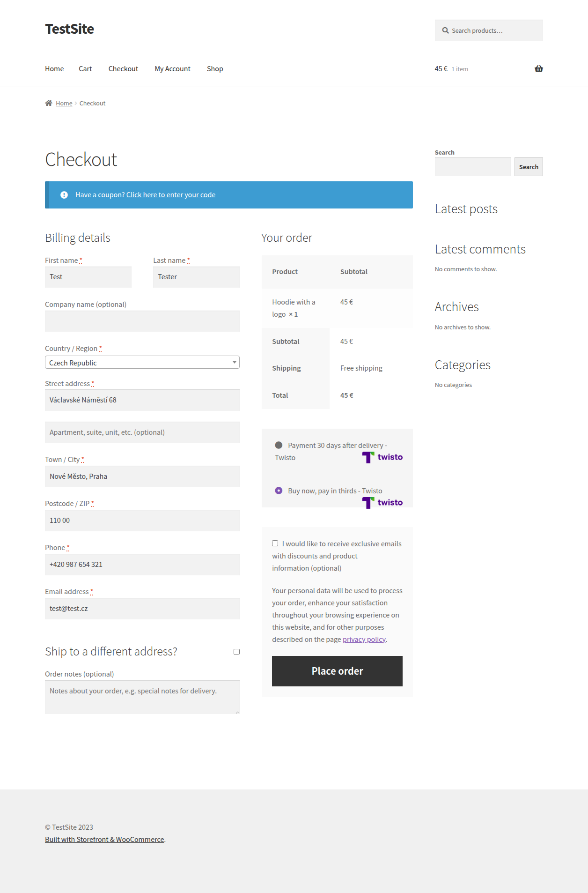Select the "Buy now, pay in thirds" option

pos(279,490)
